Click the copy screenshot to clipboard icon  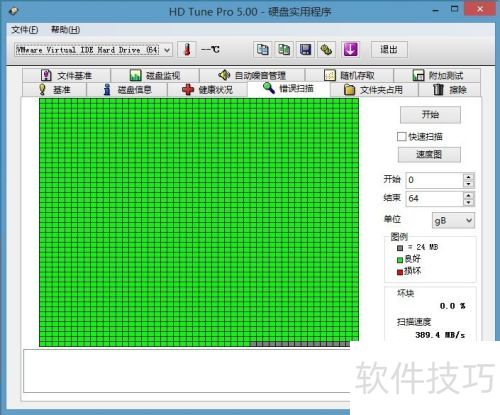[x=284, y=50]
